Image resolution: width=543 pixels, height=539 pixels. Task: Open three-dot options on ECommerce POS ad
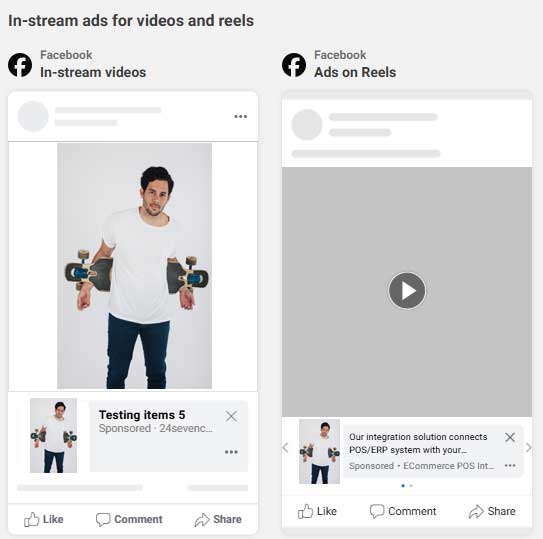(510, 466)
